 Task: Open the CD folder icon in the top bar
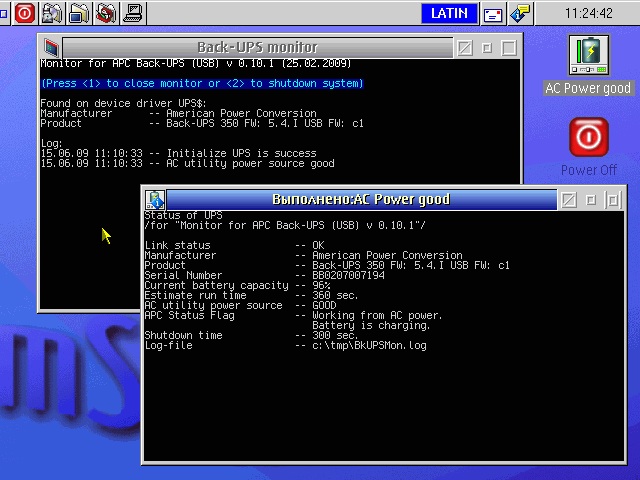(52, 13)
